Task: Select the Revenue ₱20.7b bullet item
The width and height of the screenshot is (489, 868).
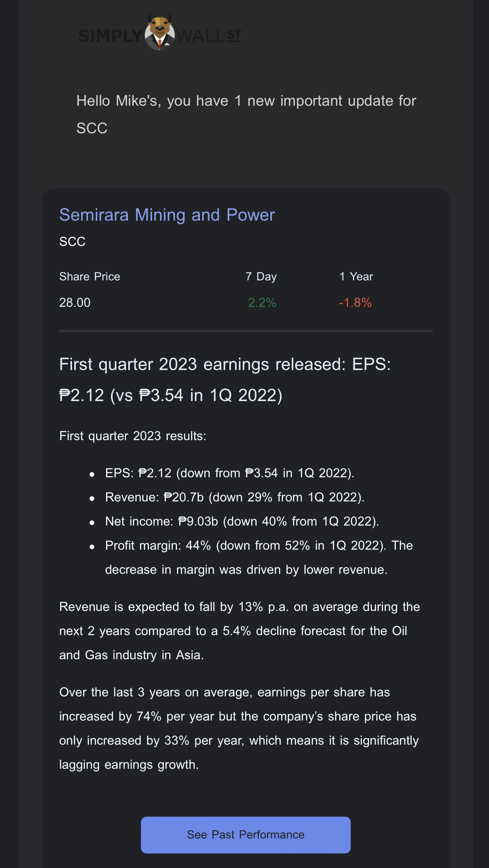Action: [234, 497]
